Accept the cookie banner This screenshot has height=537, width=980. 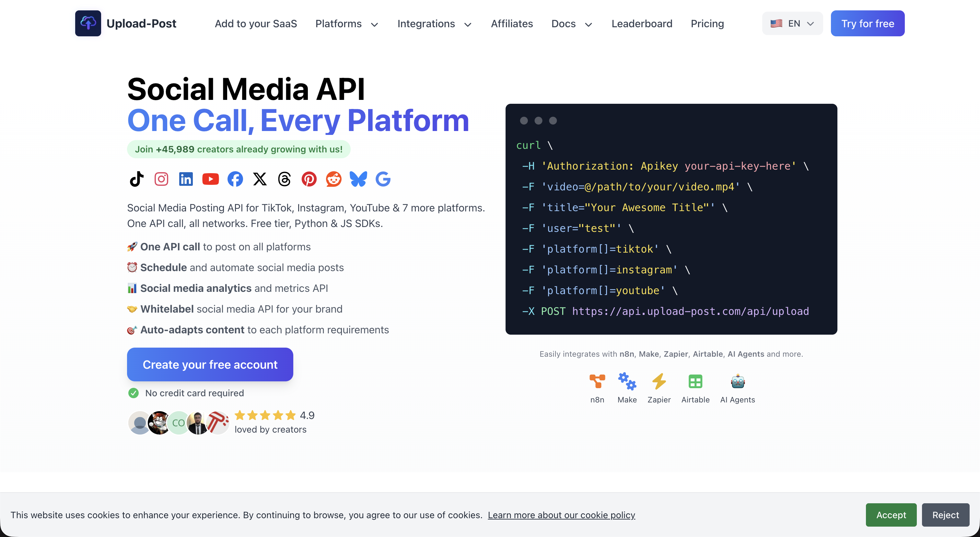[x=891, y=515]
